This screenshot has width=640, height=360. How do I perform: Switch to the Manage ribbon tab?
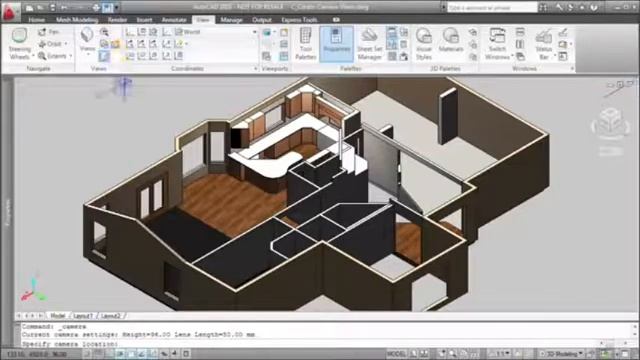[x=231, y=20]
